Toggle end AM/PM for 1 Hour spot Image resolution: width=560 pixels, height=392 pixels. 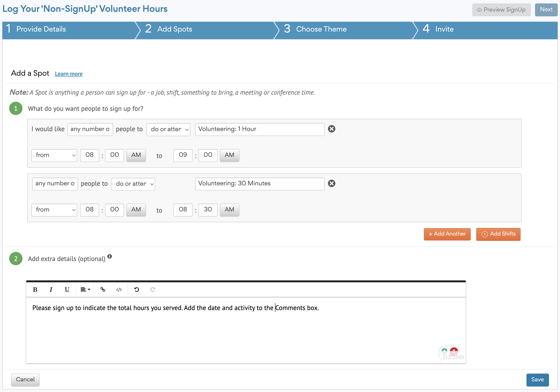point(230,156)
